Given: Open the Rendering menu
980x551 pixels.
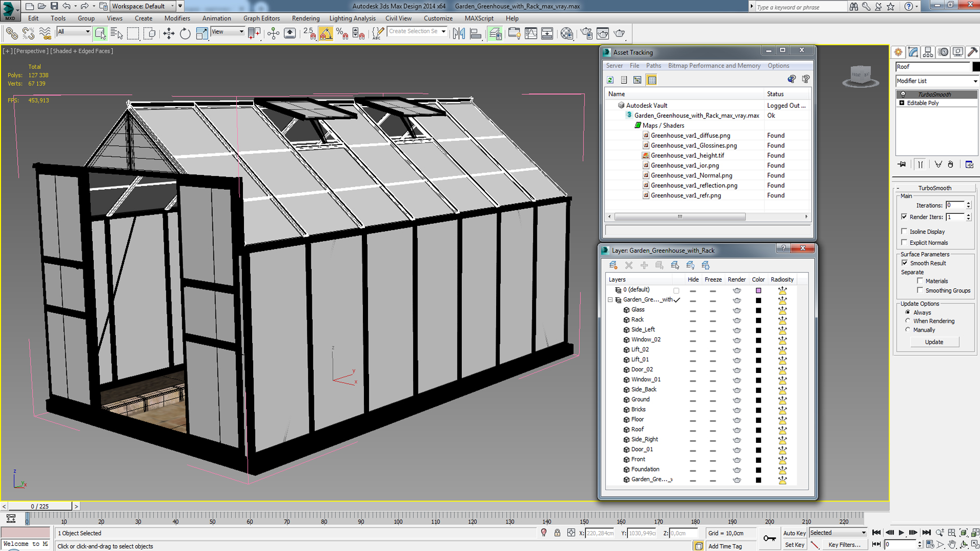Looking at the screenshot, I should tap(306, 18).
